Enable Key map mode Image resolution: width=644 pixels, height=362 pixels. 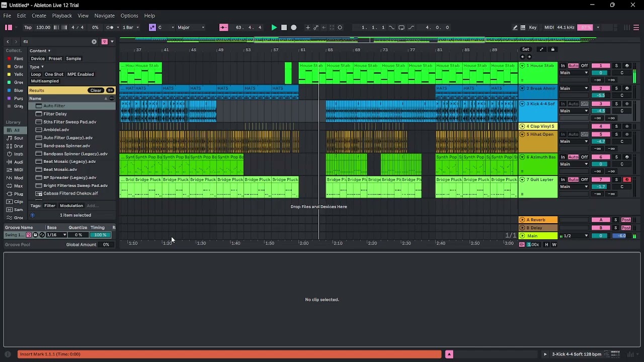(533, 28)
